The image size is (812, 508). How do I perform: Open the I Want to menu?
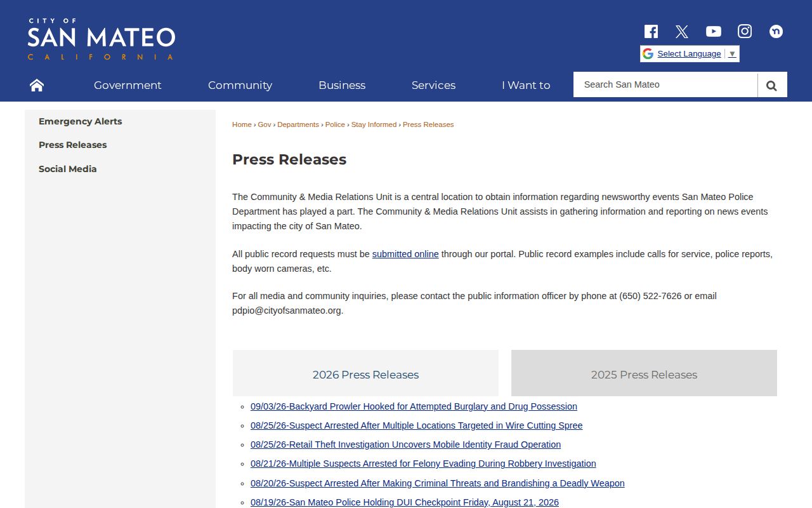click(526, 85)
